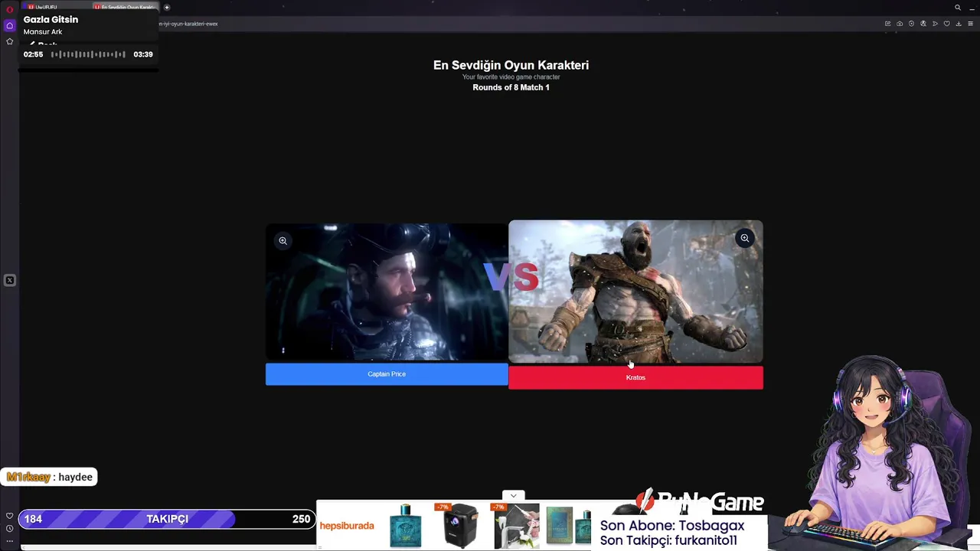Enlarge the Kratos image using its magnifier icon
Image resolution: width=980 pixels, height=551 pixels.
[x=744, y=238]
